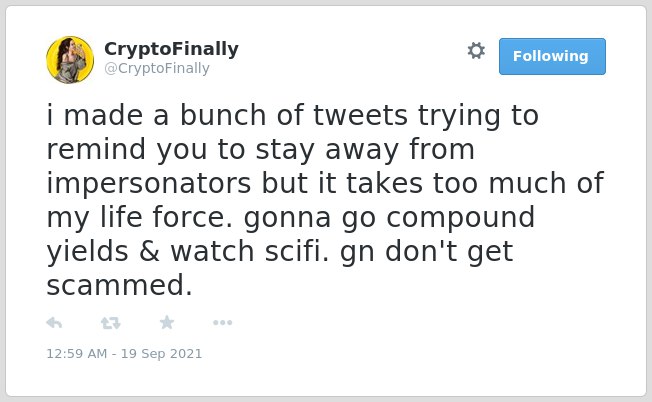Open the @CryptoFinally handle link

tap(157, 68)
